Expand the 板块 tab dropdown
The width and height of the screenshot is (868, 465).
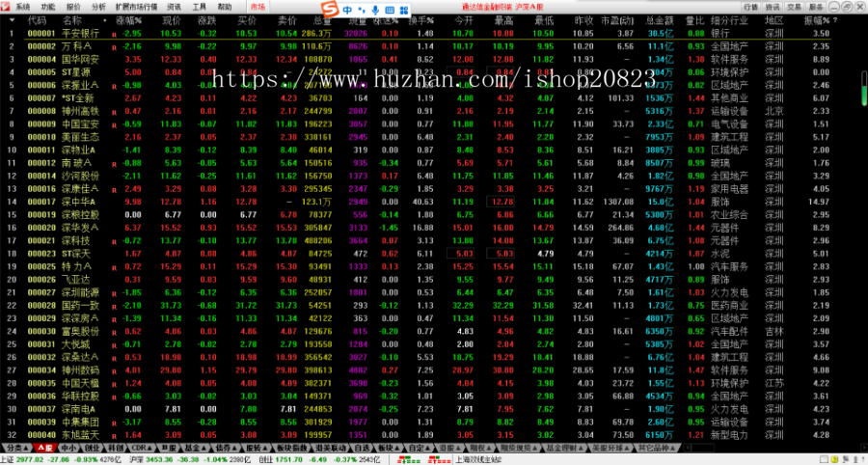pyautogui.click(x=398, y=448)
